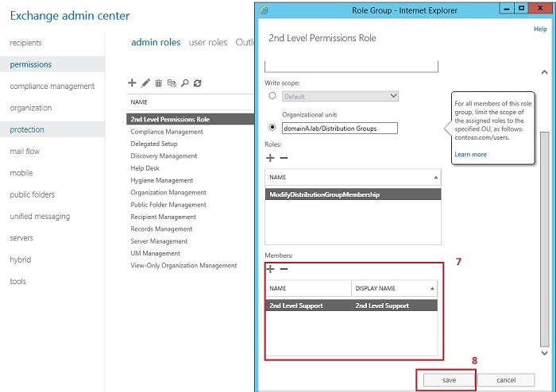Screen dimensions: 556x392
Task: Click the Exchange admin center title
Action: 70,16
